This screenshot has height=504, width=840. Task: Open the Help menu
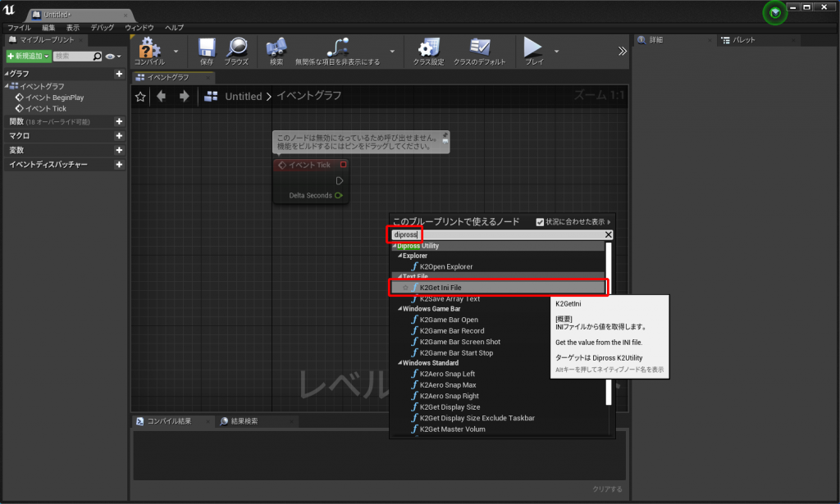(x=174, y=28)
